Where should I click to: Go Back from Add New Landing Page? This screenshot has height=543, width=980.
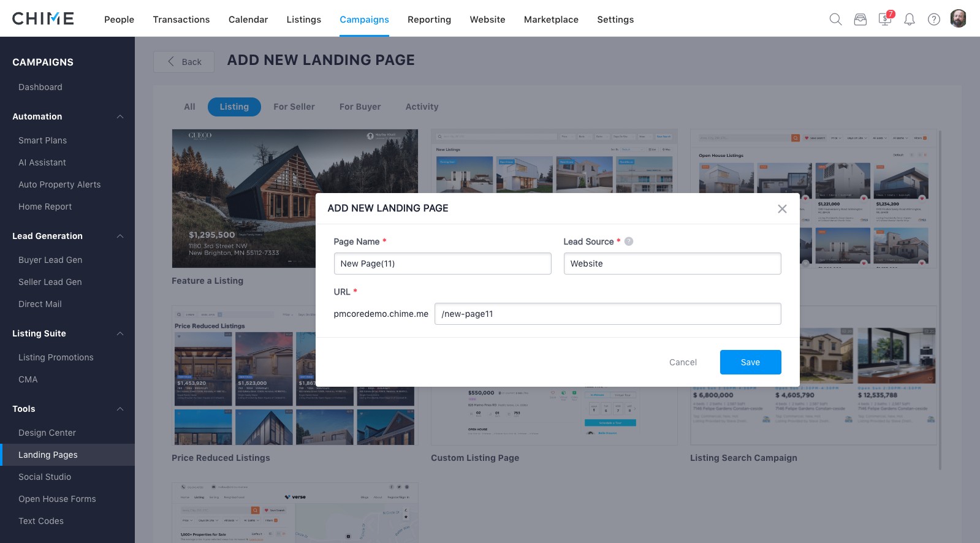point(184,62)
